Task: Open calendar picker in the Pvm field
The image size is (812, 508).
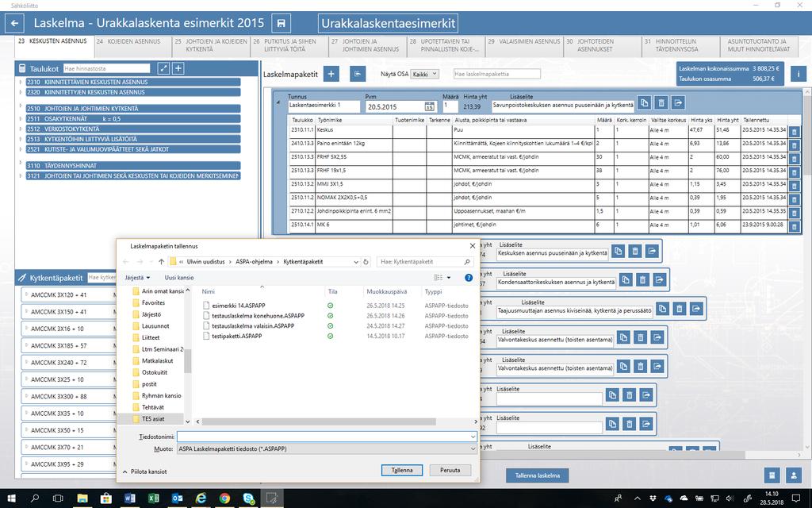Action: (429, 107)
